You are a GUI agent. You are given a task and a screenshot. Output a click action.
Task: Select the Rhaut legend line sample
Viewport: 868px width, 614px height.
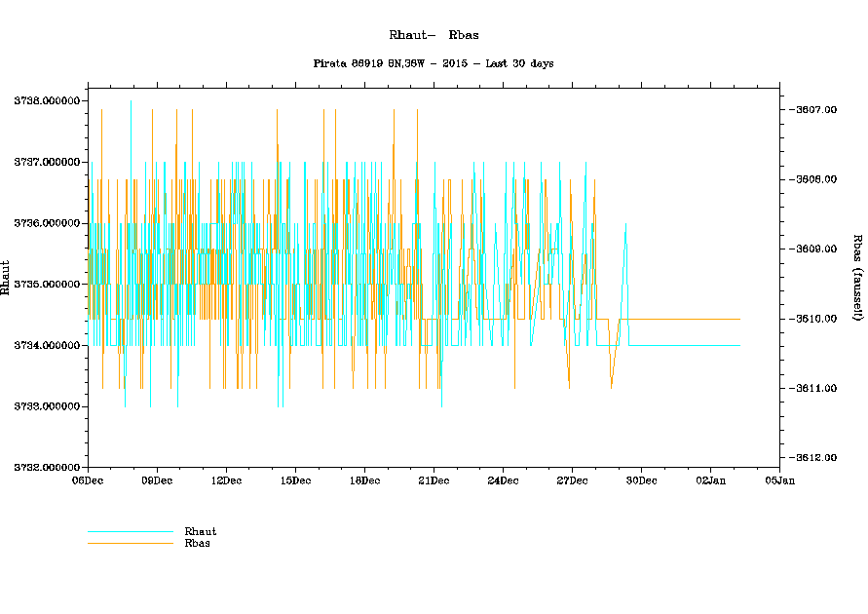point(130,532)
